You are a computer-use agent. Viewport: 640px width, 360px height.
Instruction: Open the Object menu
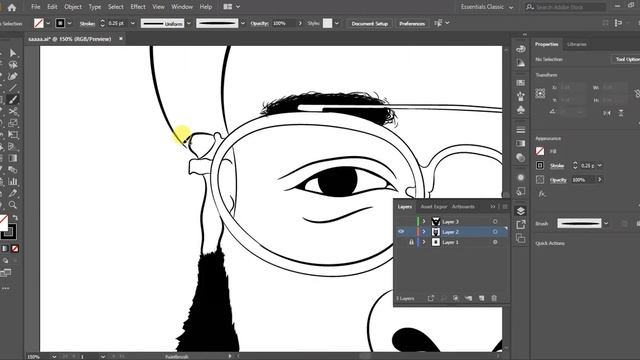pos(73,7)
